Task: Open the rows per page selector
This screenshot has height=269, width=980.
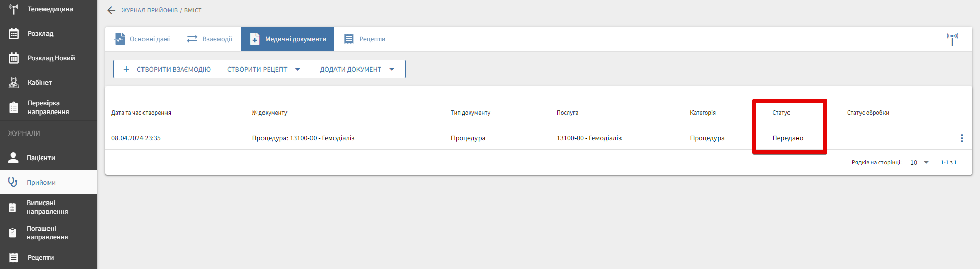Action: click(919, 163)
